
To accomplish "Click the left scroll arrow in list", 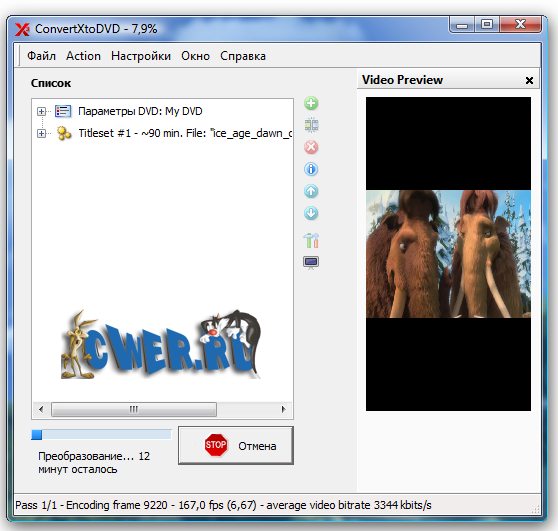I will coord(41,409).
